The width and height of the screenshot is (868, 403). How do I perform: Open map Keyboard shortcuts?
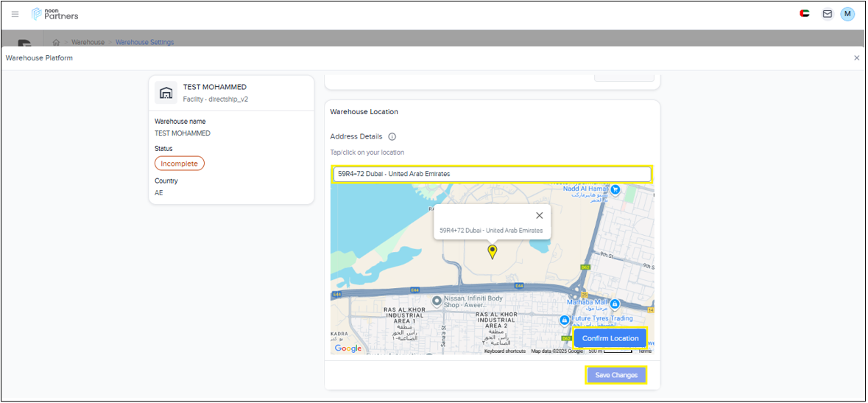point(504,351)
